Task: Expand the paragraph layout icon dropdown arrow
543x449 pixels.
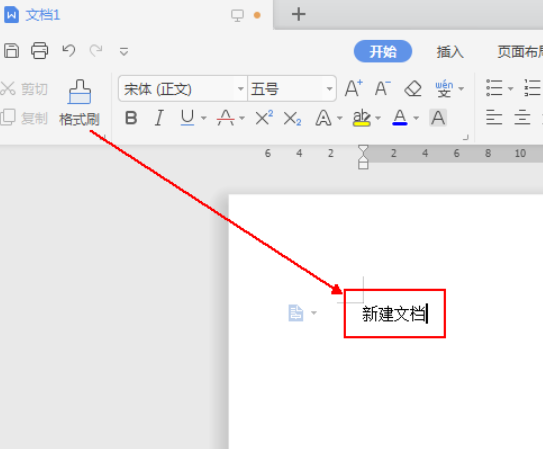Action: [314, 313]
